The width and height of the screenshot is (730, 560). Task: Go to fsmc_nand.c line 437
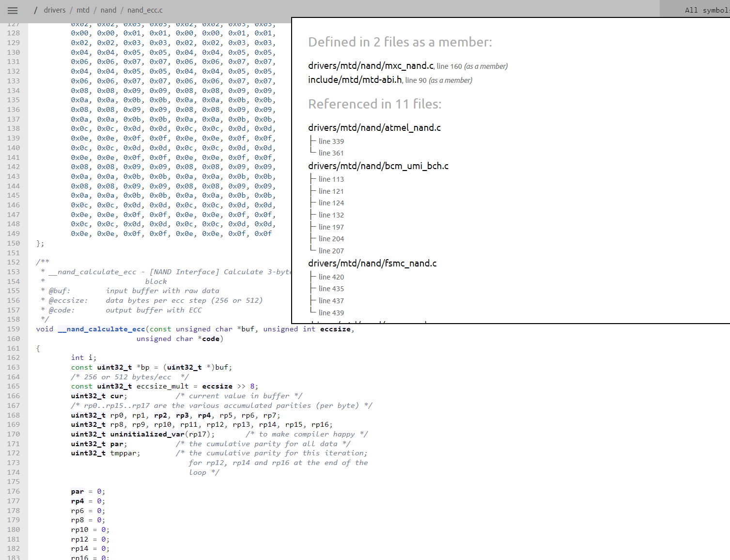(331, 301)
